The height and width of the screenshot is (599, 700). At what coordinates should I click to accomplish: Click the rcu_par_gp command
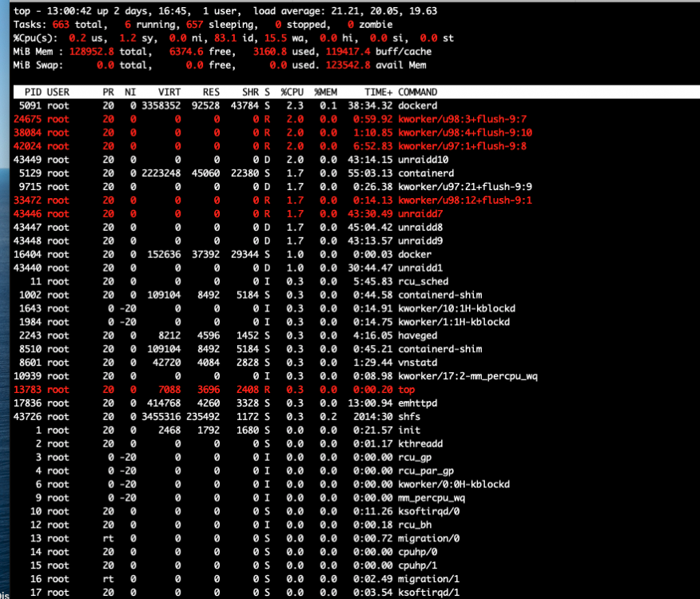(426, 471)
